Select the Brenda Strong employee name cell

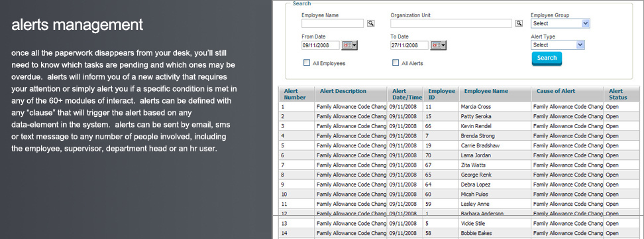(496, 135)
